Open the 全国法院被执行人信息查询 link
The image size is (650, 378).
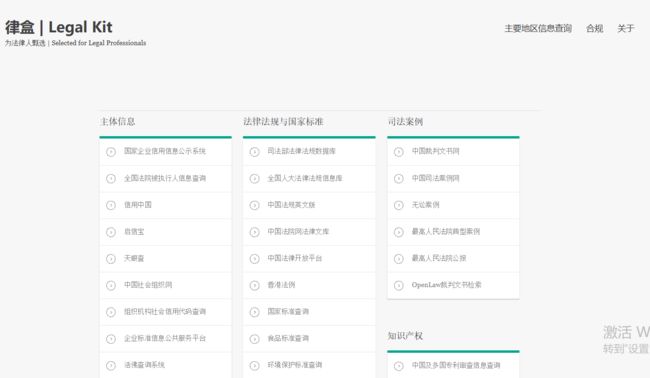coord(165,178)
